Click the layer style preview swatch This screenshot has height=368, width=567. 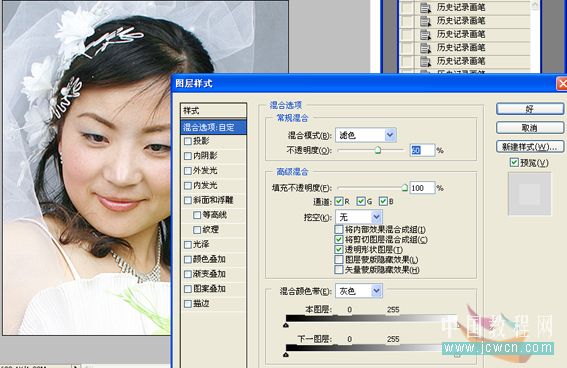tap(530, 194)
